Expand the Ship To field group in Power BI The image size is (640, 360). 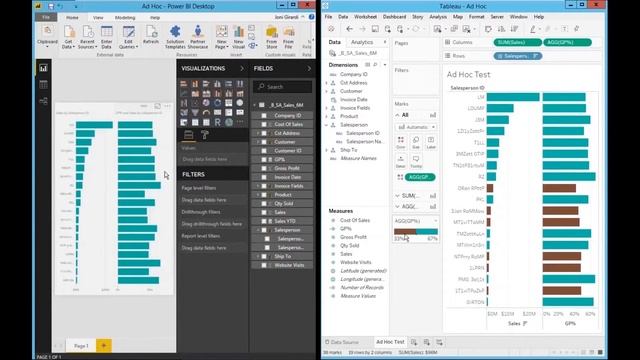258,256
